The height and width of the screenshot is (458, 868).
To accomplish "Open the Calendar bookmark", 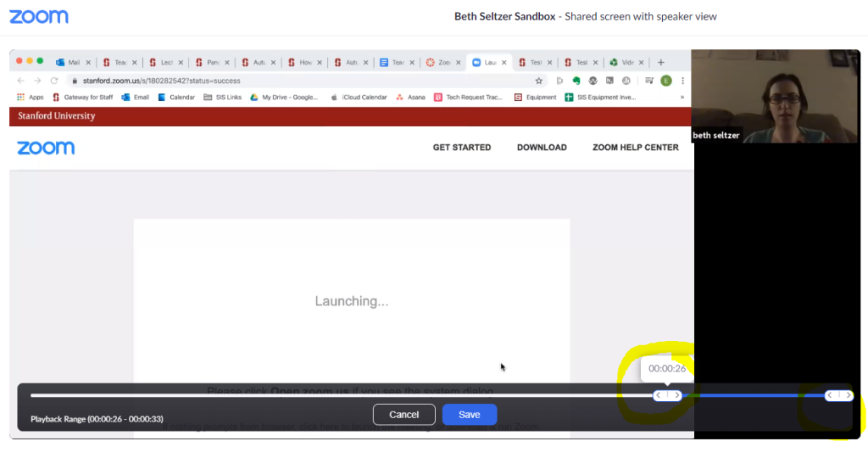I will click(176, 98).
